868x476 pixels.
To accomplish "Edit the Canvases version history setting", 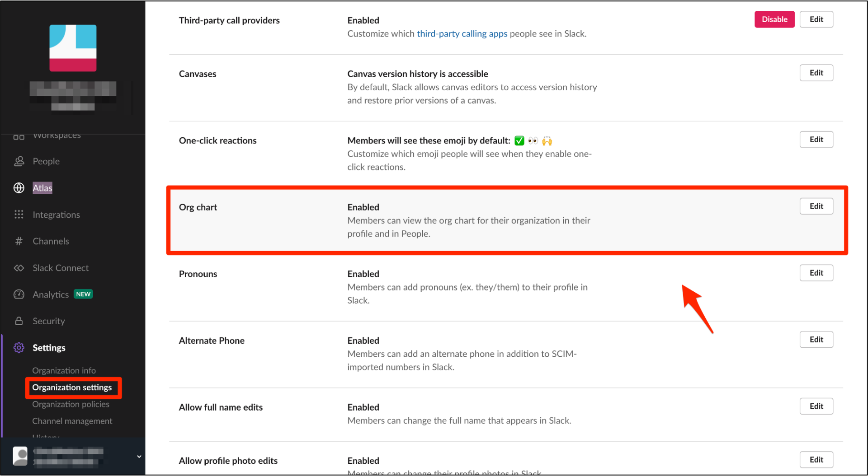I will (816, 72).
